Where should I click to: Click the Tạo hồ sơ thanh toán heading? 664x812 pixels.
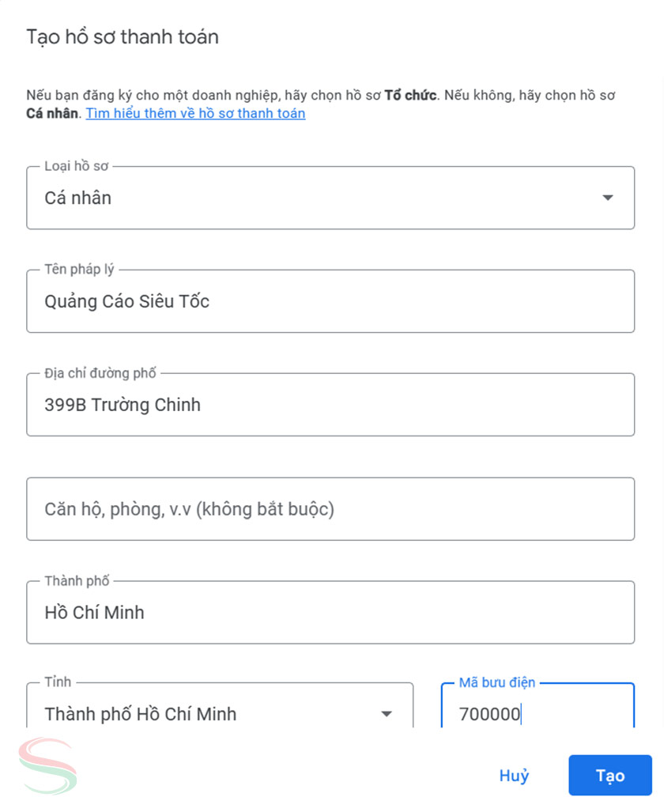123,36
